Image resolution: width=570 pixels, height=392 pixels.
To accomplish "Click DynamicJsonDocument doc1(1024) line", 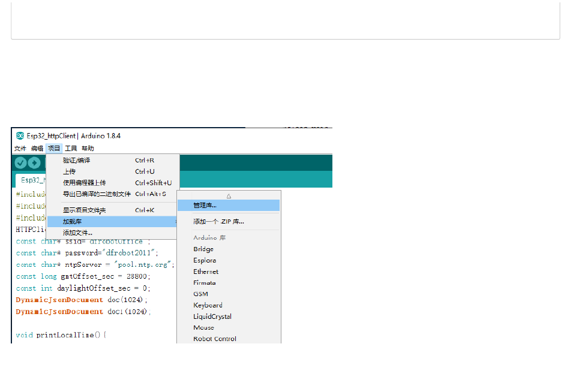I will (83, 312).
